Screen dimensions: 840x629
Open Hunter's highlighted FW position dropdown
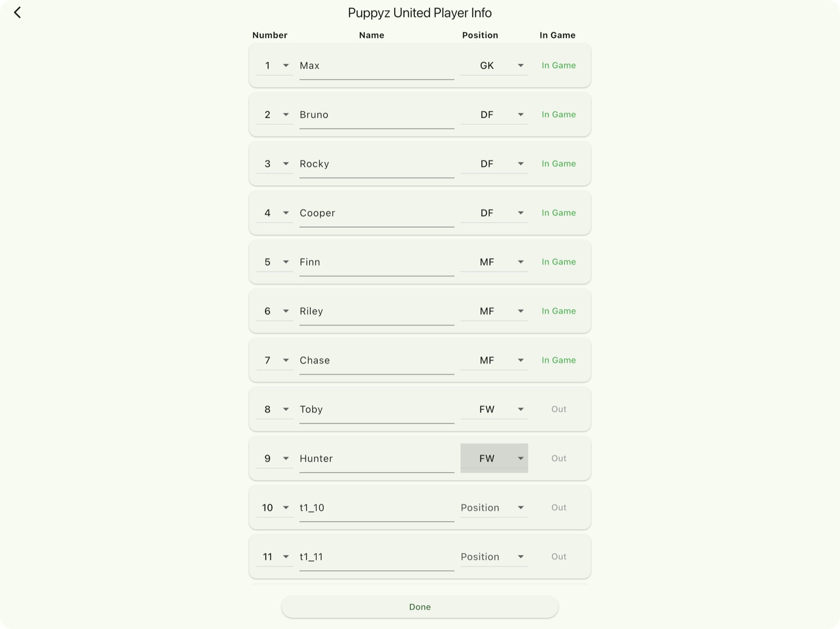[493, 458]
